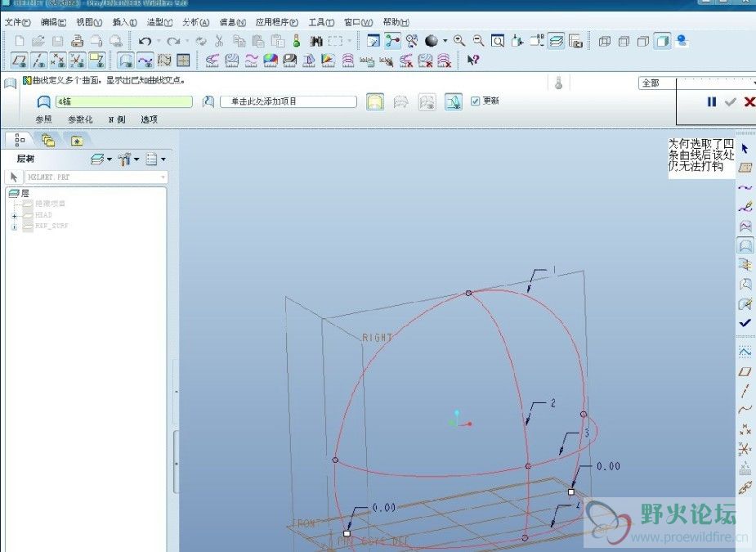756x552 pixels.
Task: Open the 参数化 panel
Action: click(x=79, y=119)
